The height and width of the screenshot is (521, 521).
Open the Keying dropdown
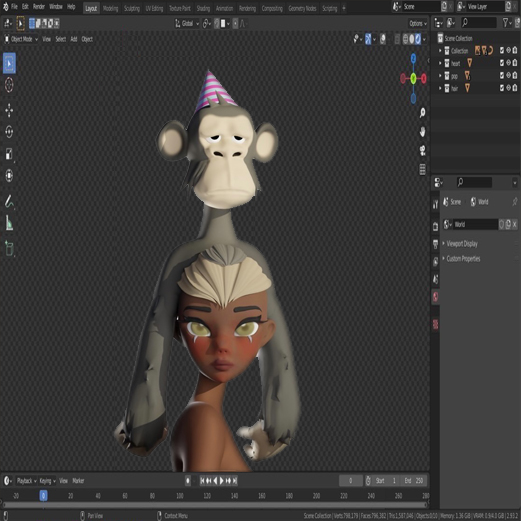(47, 481)
